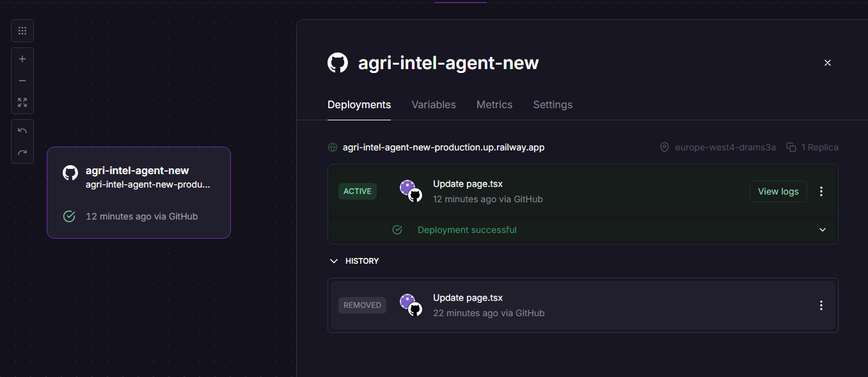Click the replica copy icon
This screenshot has height=377, width=868.
pyautogui.click(x=791, y=147)
